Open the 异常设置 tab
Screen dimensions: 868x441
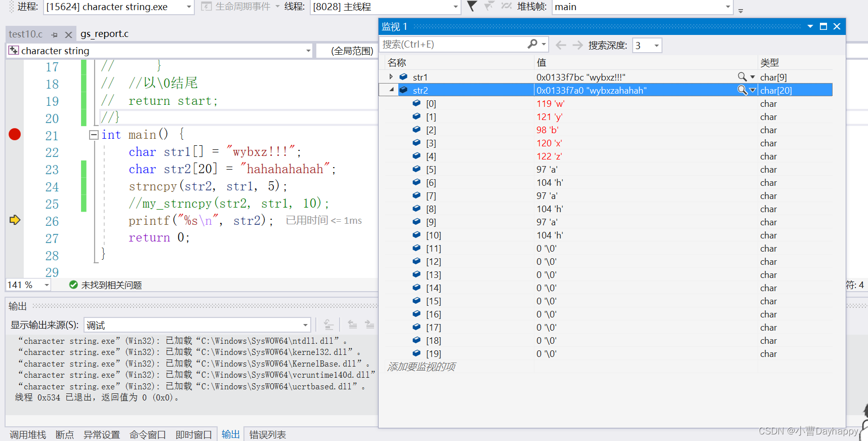[102, 434]
